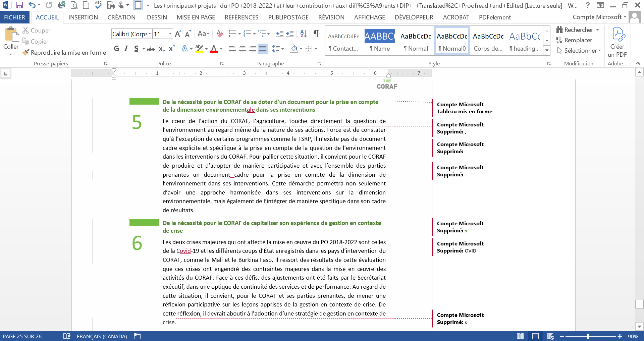
Task: Open spelling check icon in title bar
Action: pyautogui.click(x=98, y=5)
